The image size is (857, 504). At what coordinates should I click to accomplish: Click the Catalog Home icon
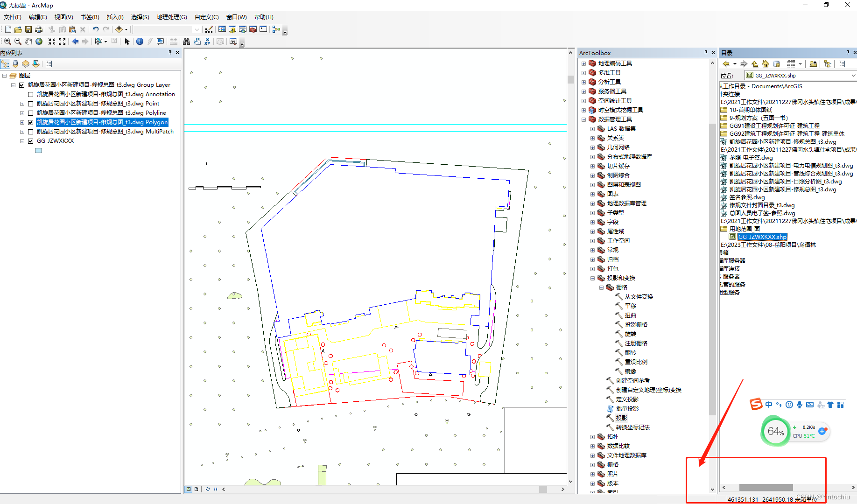766,64
